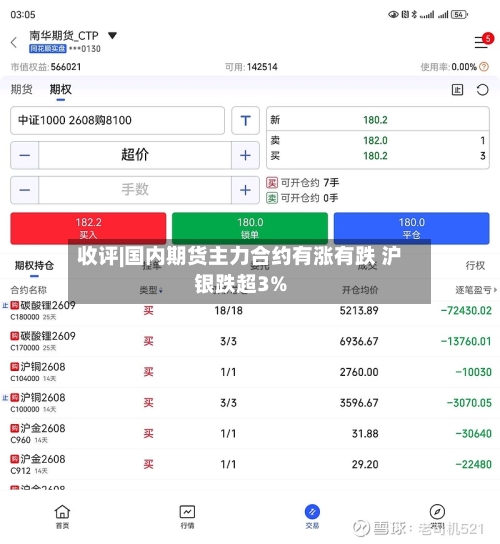Select the 碳酸锂2609 C180000 position row

(250, 311)
